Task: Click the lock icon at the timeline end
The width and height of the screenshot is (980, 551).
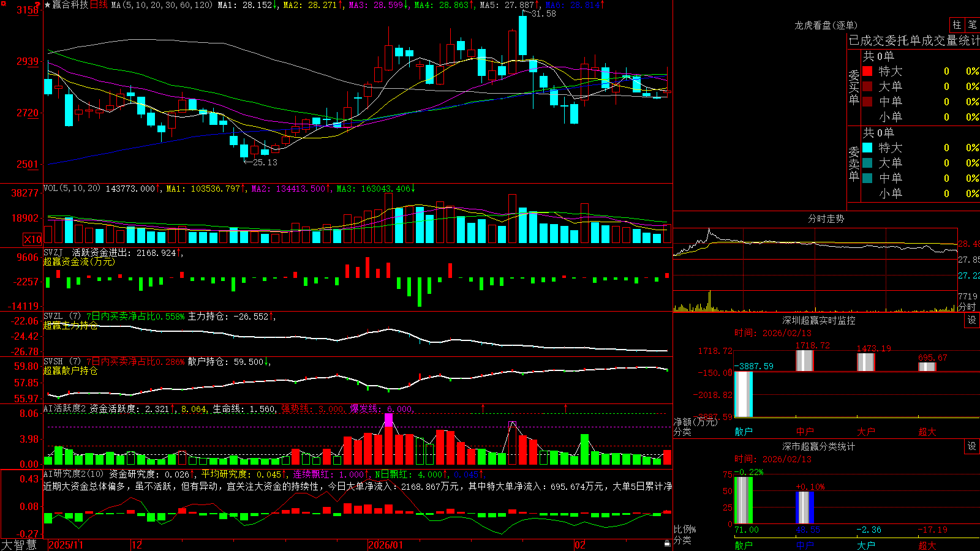Action: pyautogui.click(x=668, y=544)
